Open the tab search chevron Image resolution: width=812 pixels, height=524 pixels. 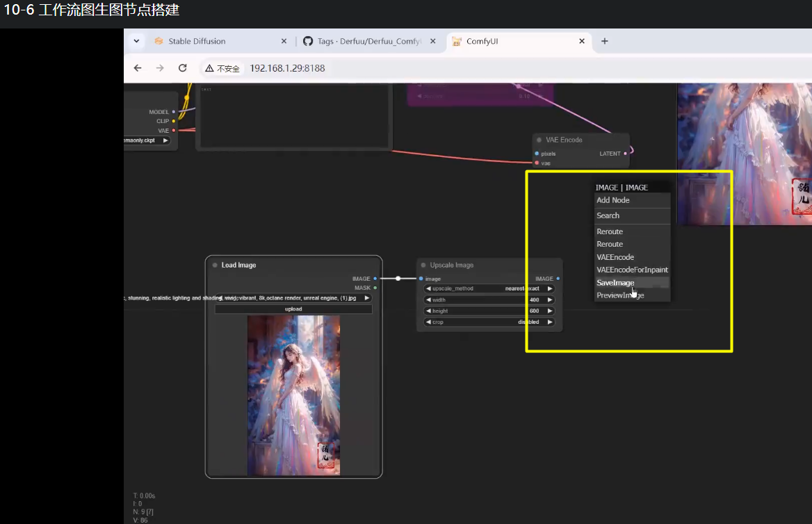pos(136,41)
